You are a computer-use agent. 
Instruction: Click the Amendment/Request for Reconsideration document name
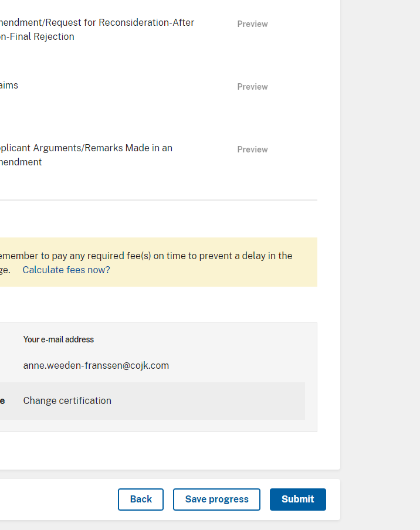click(97, 29)
